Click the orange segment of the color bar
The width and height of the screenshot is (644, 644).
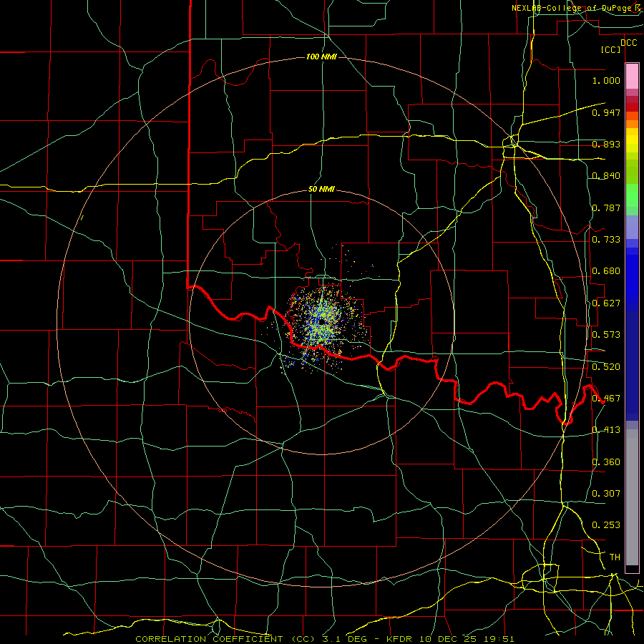[632, 124]
